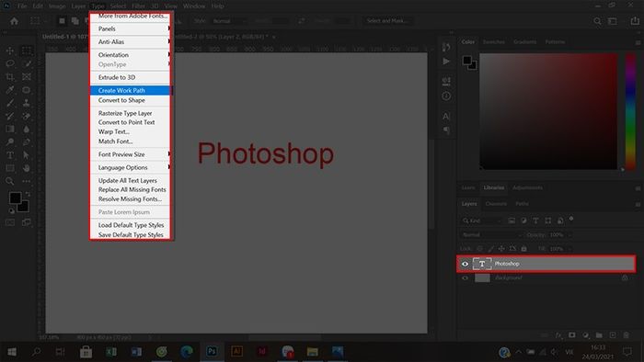Delete layer using trash icon
Screen dimensions: 644x362
point(627,335)
